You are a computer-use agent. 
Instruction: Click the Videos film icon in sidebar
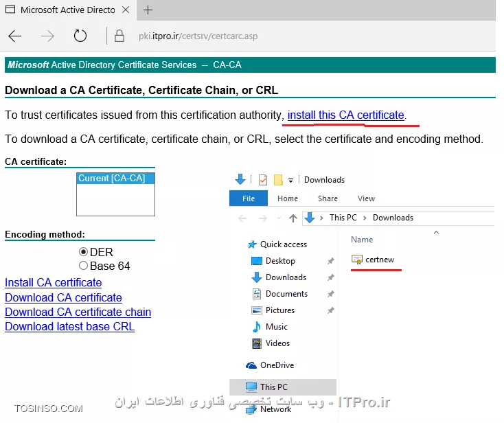click(257, 343)
